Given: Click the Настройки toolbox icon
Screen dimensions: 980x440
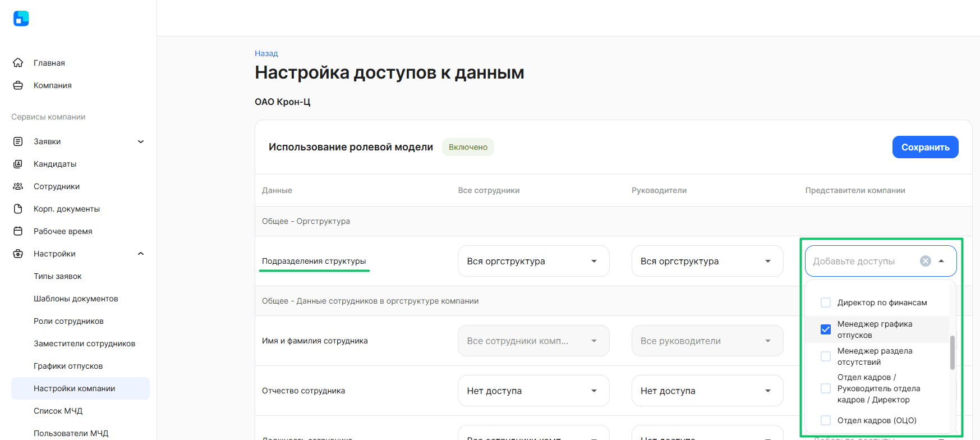Looking at the screenshot, I should [18, 254].
